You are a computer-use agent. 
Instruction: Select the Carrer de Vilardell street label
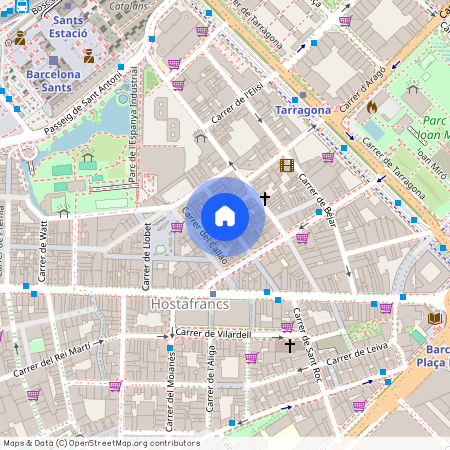[x=213, y=334]
